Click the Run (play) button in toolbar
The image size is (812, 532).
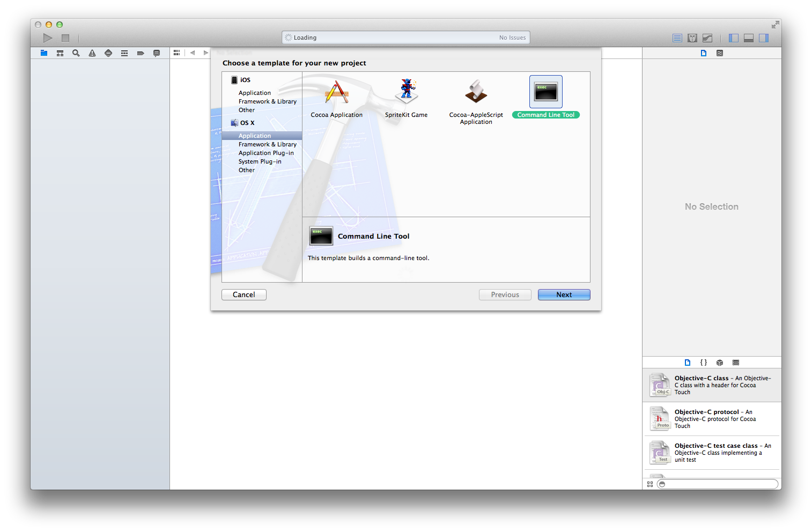pyautogui.click(x=48, y=38)
